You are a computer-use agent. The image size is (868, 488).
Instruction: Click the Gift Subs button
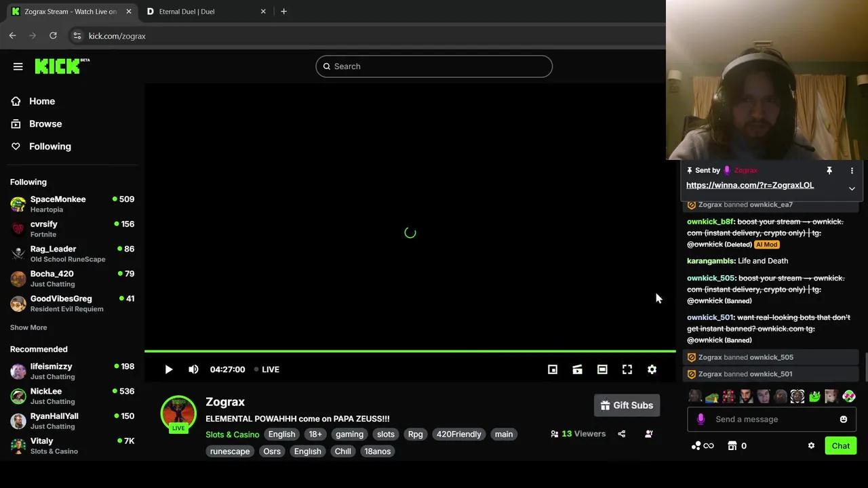click(x=627, y=405)
